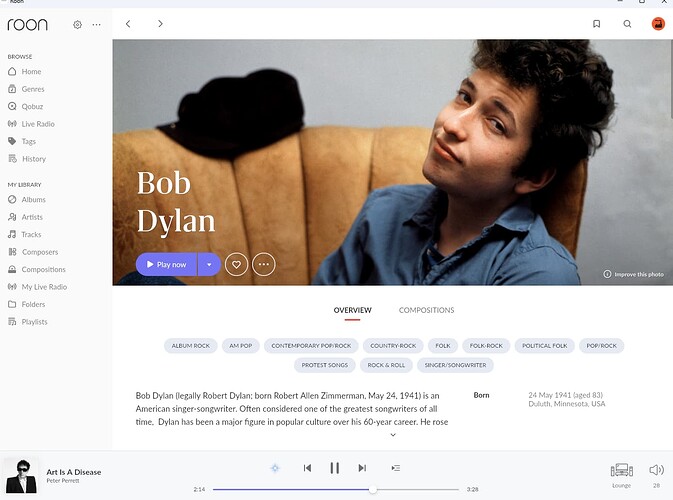The width and height of the screenshot is (673, 500).
Task: Open the Lounge zone selector
Action: pyautogui.click(x=621, y=474)
